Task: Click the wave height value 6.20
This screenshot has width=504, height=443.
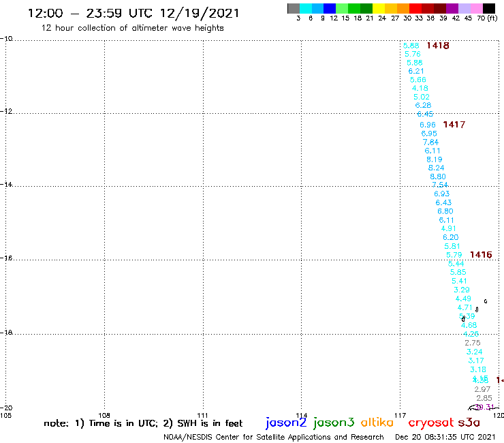Action: click(451, 237)
